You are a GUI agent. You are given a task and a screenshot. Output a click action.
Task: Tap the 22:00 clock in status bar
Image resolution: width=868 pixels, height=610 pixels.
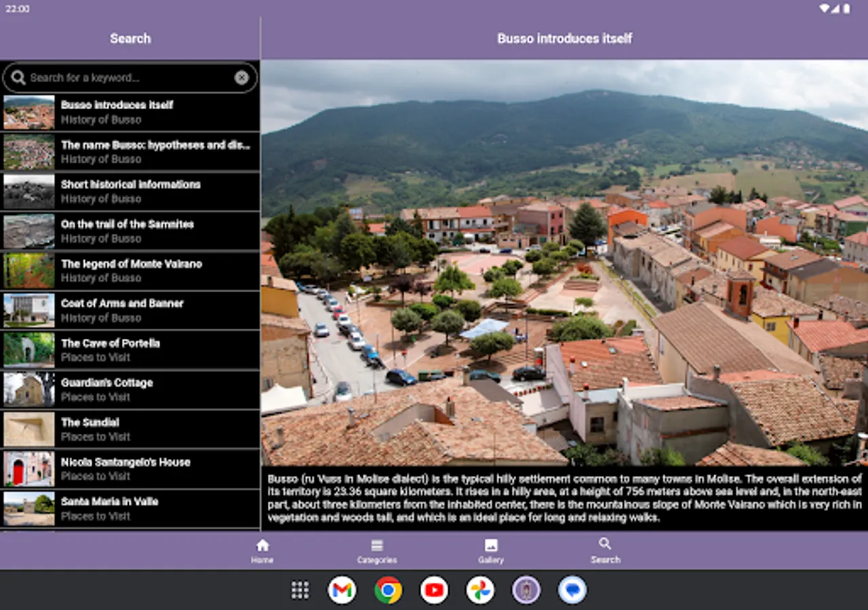pyautogui.click(x=17, y=9)
